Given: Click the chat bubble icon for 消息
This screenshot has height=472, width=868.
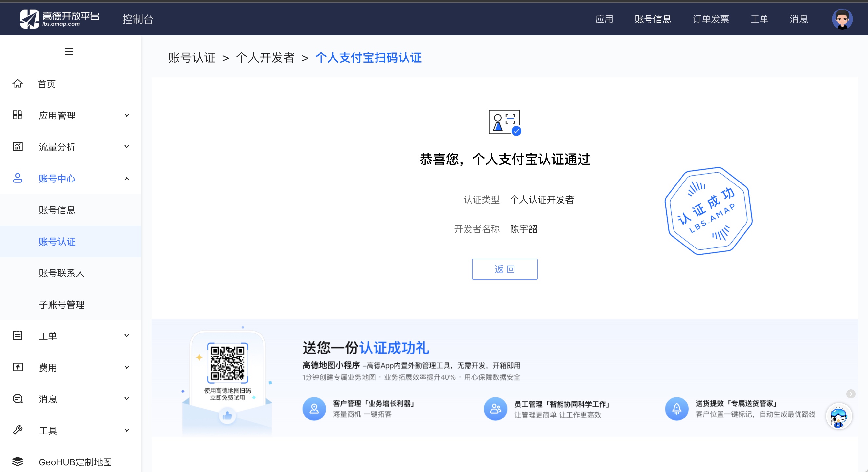Looking at the screenshot, I should (17, 398).
